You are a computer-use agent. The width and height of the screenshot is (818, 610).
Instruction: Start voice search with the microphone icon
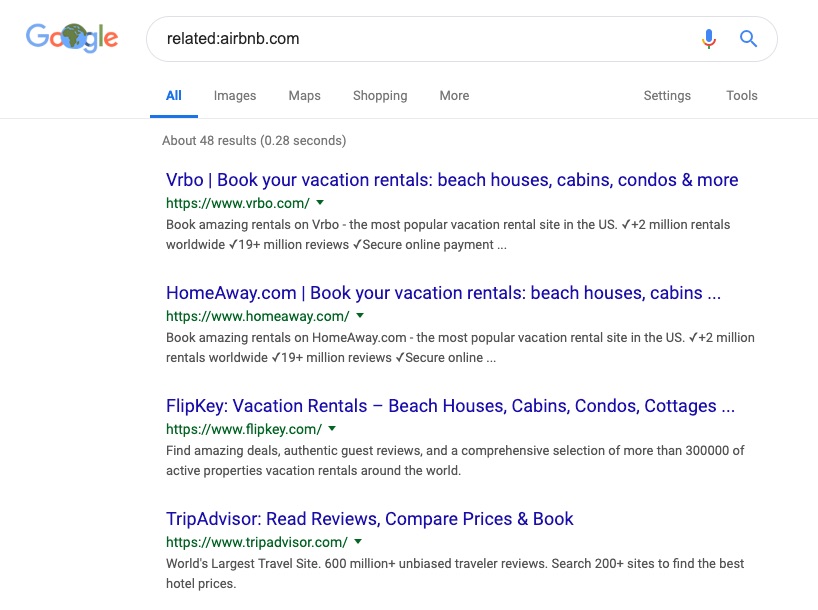coord(708,39)
